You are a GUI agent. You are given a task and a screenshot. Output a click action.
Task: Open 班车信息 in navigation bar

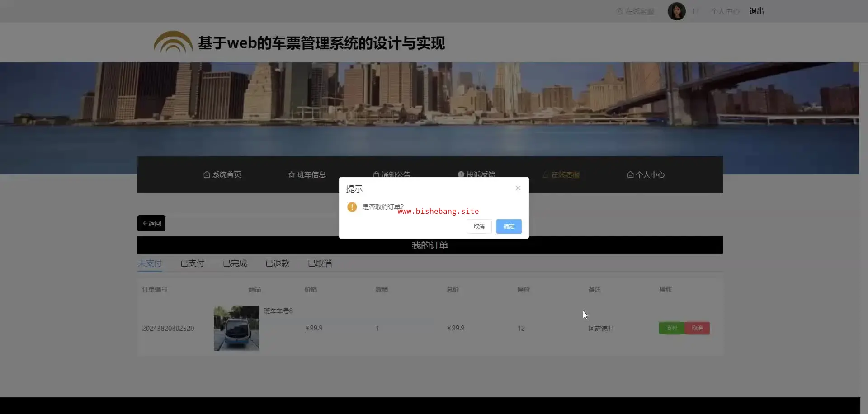tap(307, 174)
